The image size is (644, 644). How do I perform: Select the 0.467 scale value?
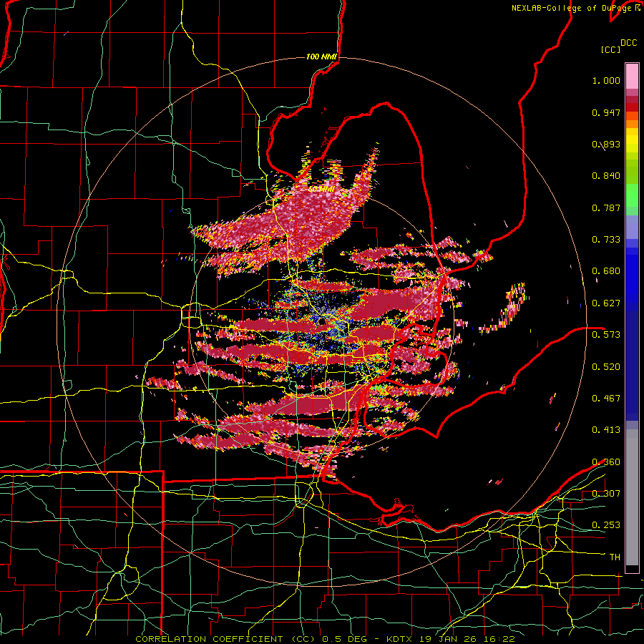tap(606, 398)
